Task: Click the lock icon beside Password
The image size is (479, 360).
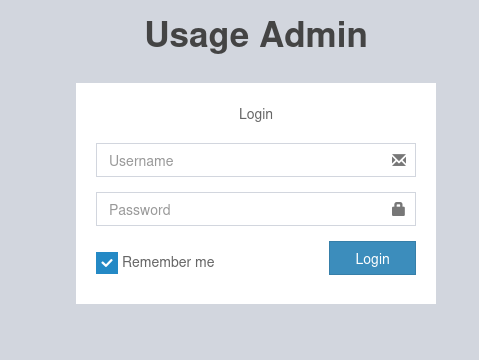Action: (398, 209)
